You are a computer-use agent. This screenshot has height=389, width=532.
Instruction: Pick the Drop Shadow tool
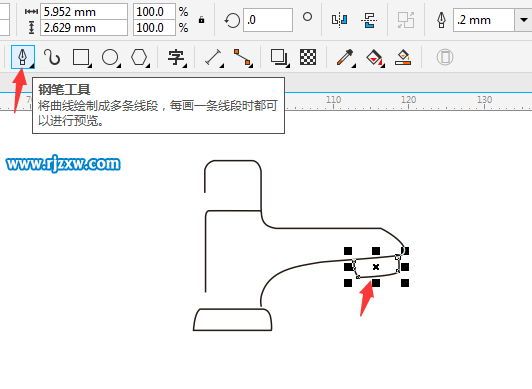[279, 57]
